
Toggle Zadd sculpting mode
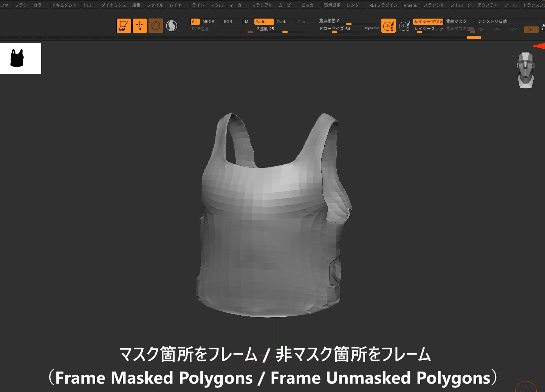click(263, 22)
